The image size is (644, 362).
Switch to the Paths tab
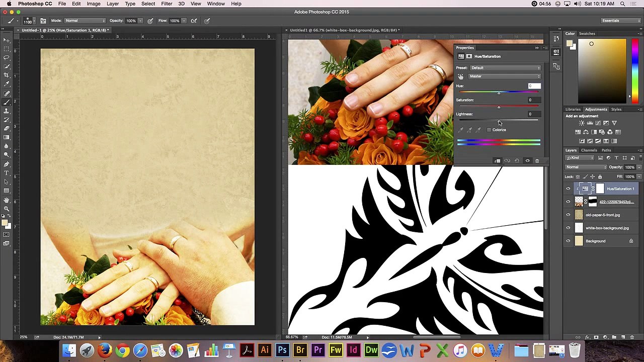606,150
